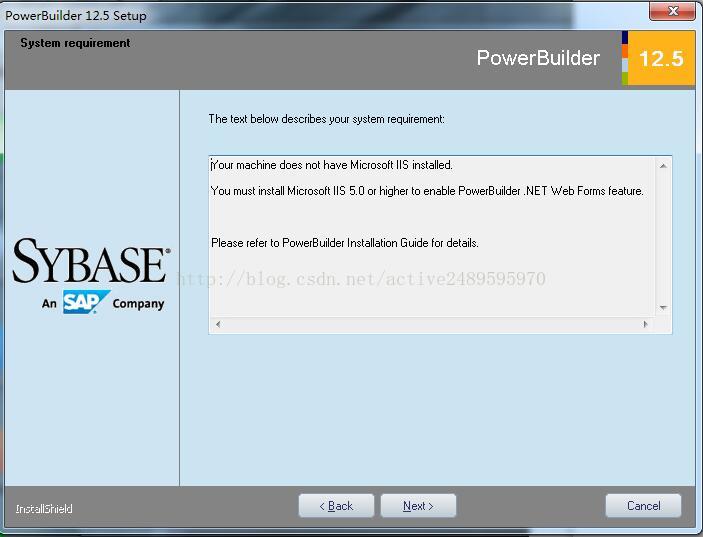Click 'Please refer to PowerBuilder Installation Guide' text
The width and height of the screenshot is (703, 537).
pyautogui.click(x=345, y=243)
